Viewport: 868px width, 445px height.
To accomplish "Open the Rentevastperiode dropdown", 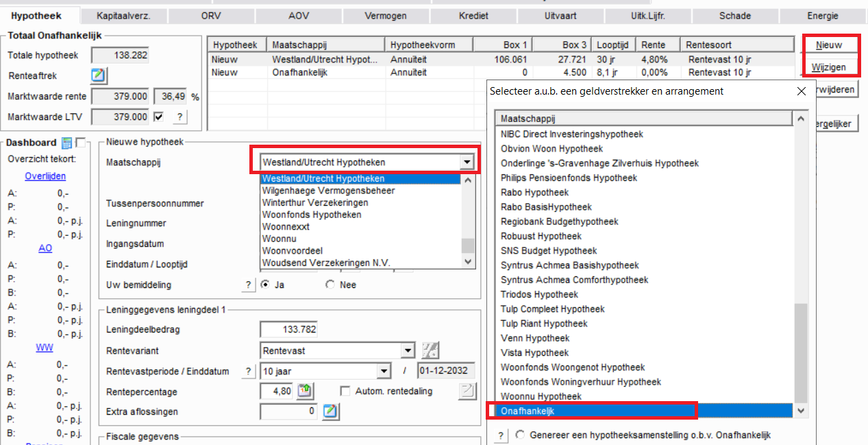I will [x=384, y=371].
